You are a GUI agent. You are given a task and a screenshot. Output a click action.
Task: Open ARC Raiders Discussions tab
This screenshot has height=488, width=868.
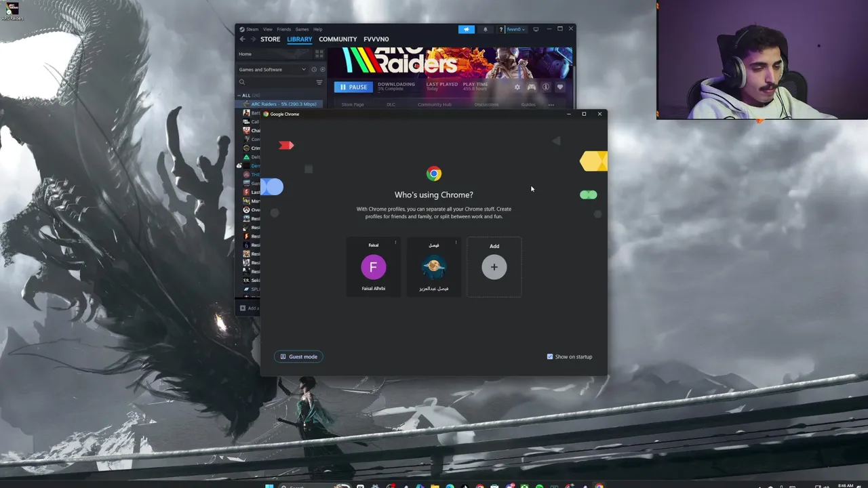486,104
